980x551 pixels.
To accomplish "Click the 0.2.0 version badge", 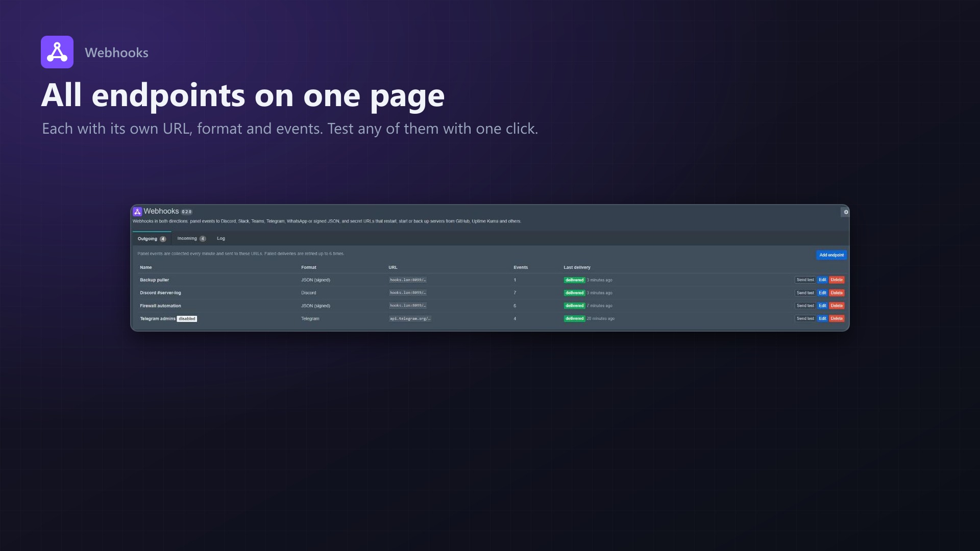I will coord(187,212).
